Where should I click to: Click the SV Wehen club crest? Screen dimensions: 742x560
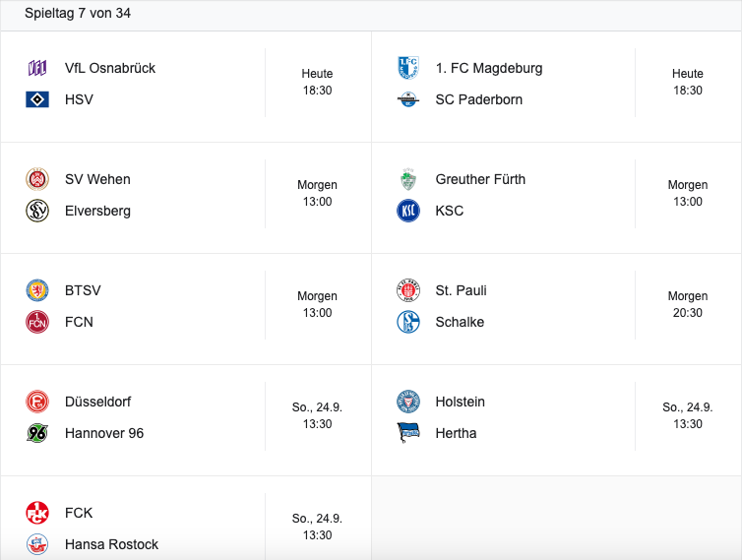(x=37, y=179)
